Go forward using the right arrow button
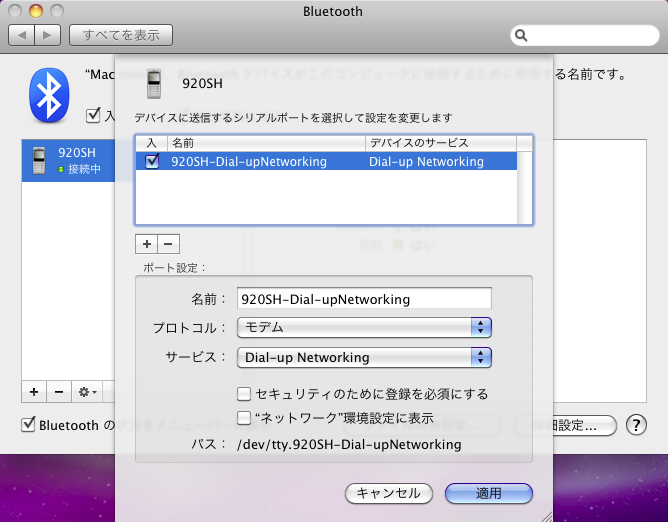The height and width of the screenshot is (522, 668). coord(48,36)
